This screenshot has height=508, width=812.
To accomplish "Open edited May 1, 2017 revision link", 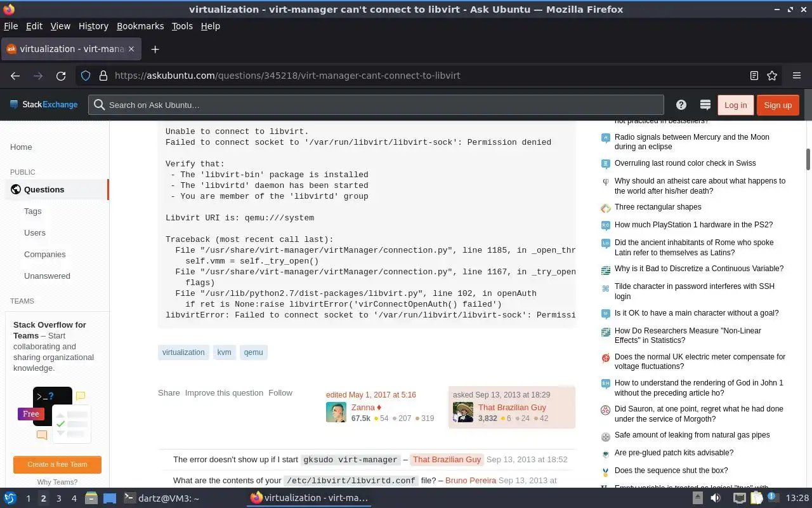I will (371, 395).
